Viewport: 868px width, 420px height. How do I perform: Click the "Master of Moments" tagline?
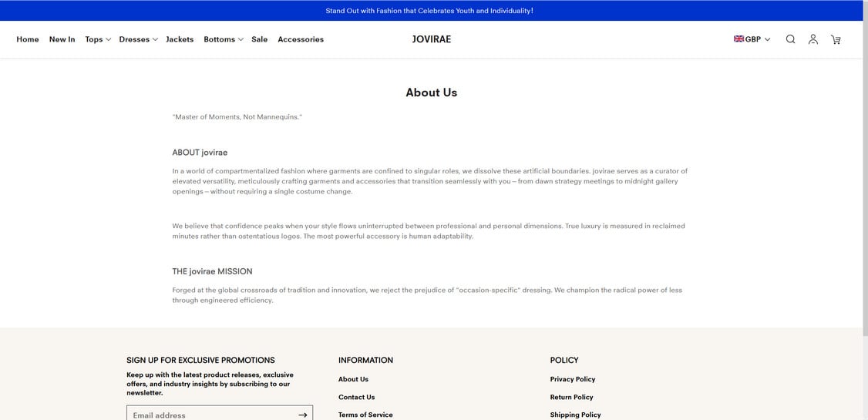point(237,117)
